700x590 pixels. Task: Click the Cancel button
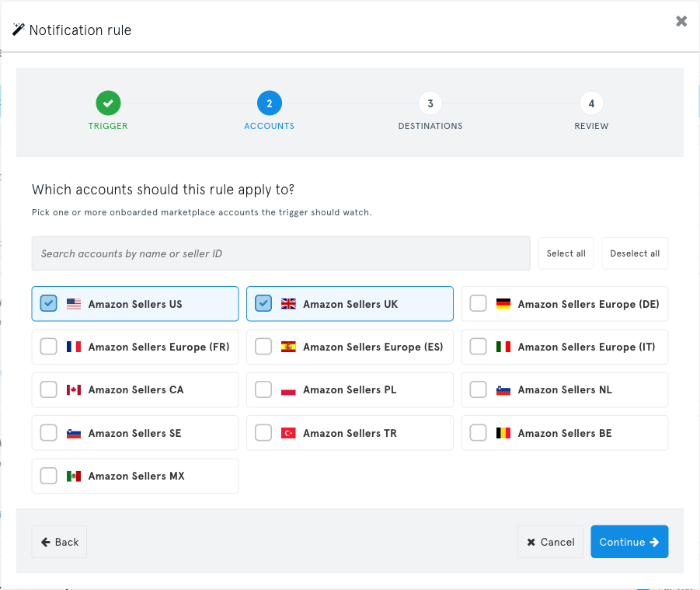551,542
